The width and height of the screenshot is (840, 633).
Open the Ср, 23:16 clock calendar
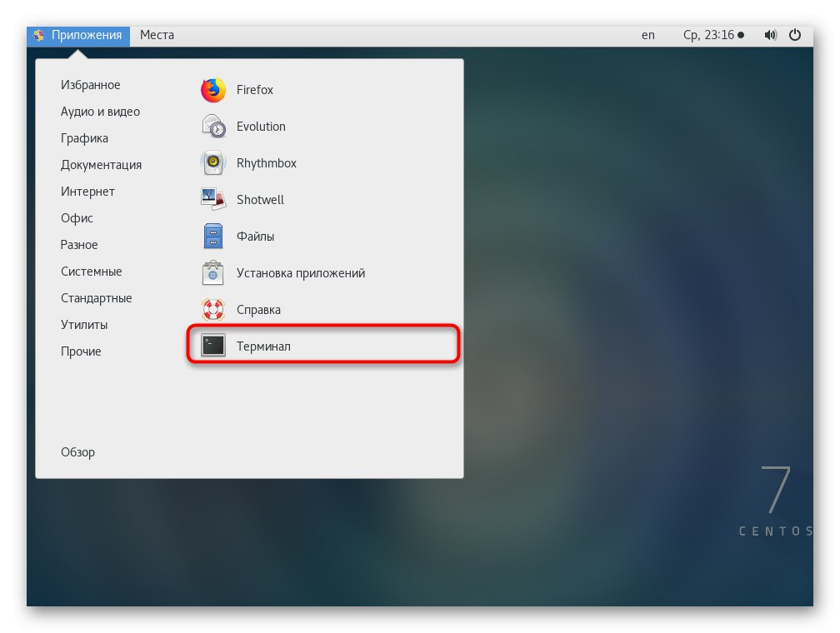point(713,35)
